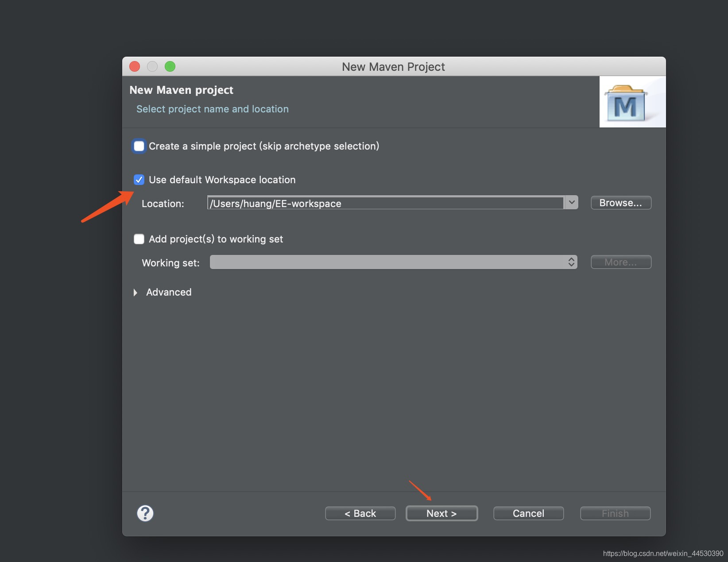Click the Finish button

pos(615,513)
